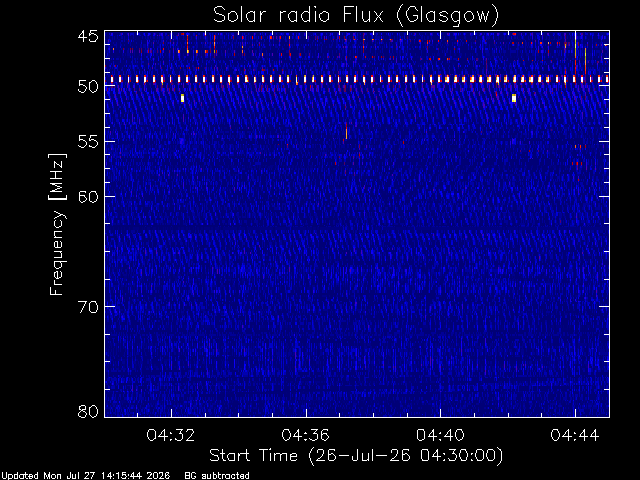Click the 'BG subtracted' footer text
Viewport: 640px width, 480px height.
coord(217,476)
